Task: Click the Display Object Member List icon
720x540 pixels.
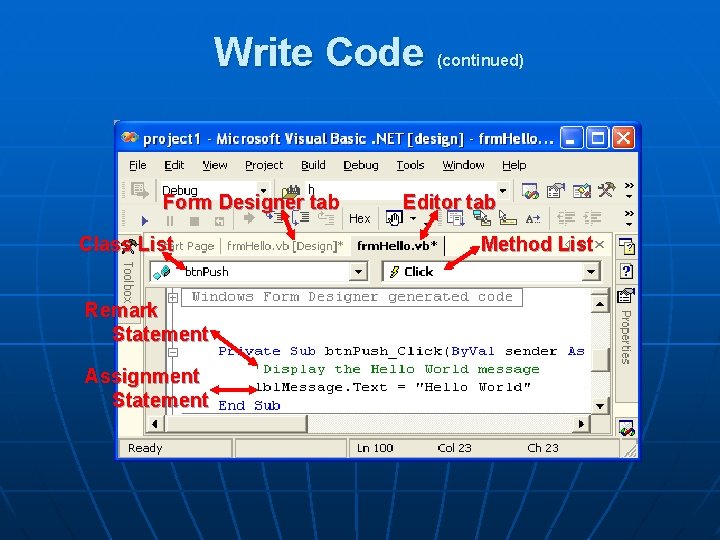Action: point(456,219)
